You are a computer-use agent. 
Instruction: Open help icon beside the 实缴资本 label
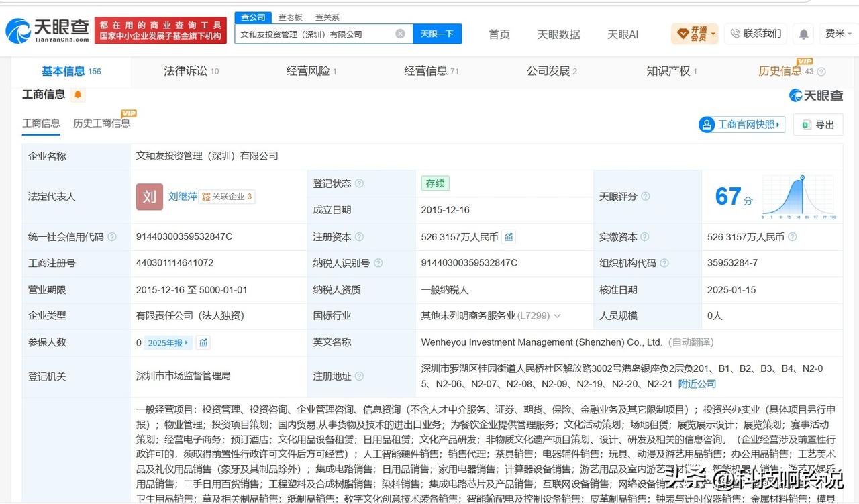pos(645,237)
